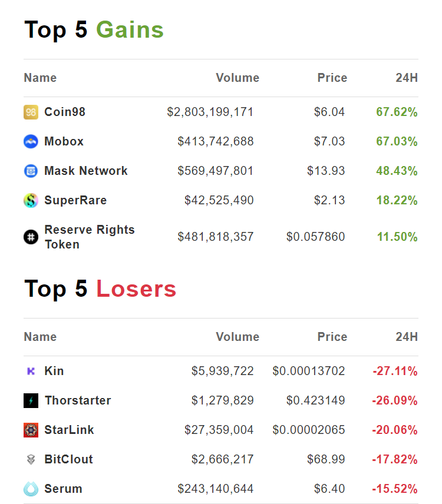This screenshot has width=442, height=504.
Task: Click Kin's -27.11% loss value
Action: click(395, 371)
